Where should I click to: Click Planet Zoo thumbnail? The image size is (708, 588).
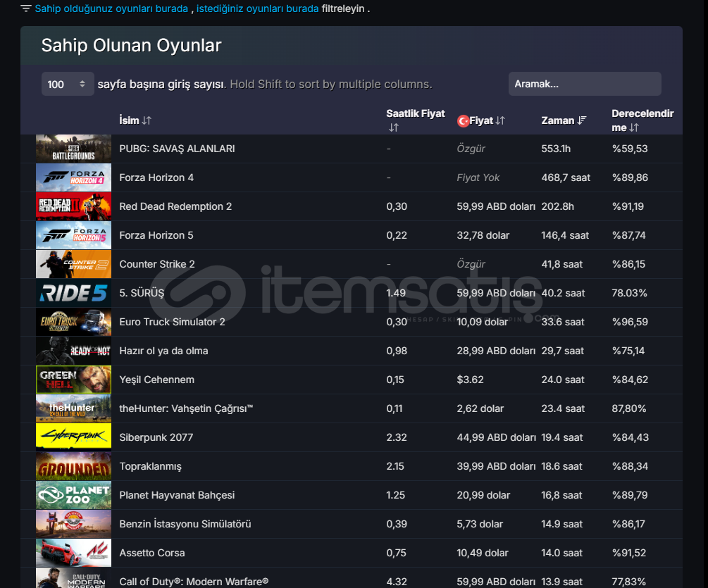pyautogui.click(x=73, y=495)
